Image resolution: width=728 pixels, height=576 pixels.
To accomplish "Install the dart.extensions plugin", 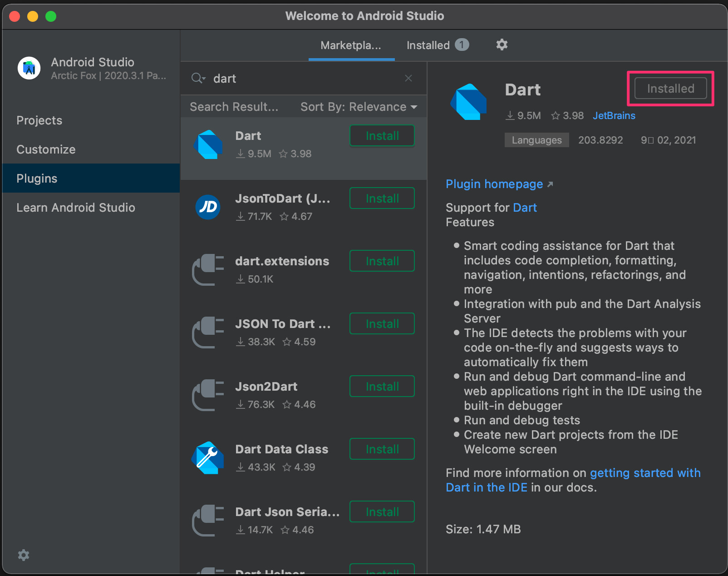I will pos(382,261).
